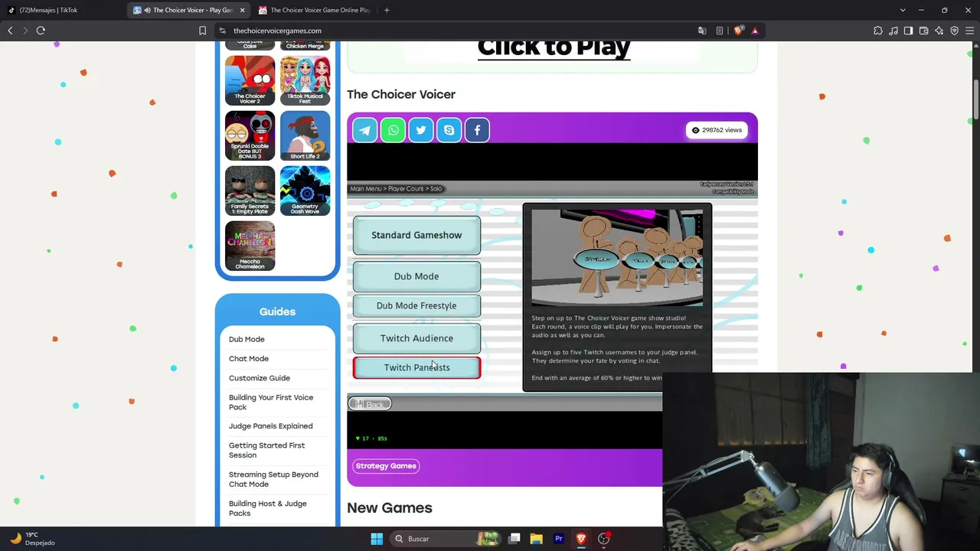Select Twitch Panelists mode
Screen dimensions: 980x551
[416, 367]
